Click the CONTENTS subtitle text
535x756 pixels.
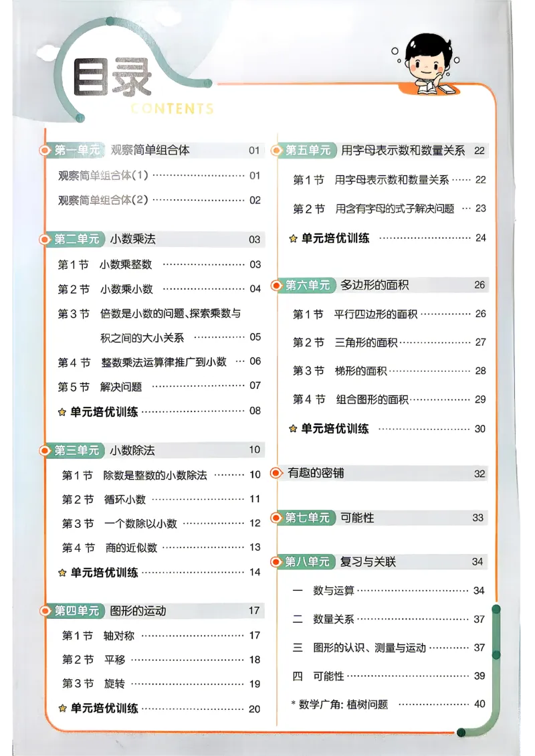pos(172,108)
